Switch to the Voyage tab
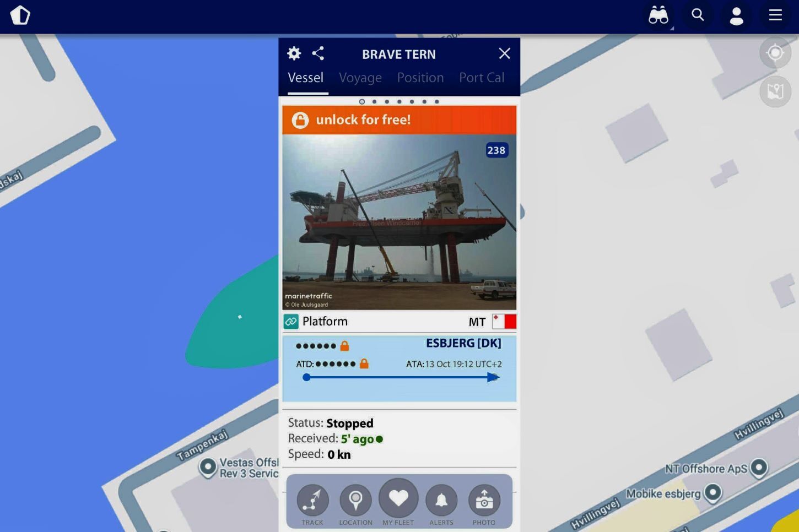The image size is (799, 532). (x=360, y=78)
